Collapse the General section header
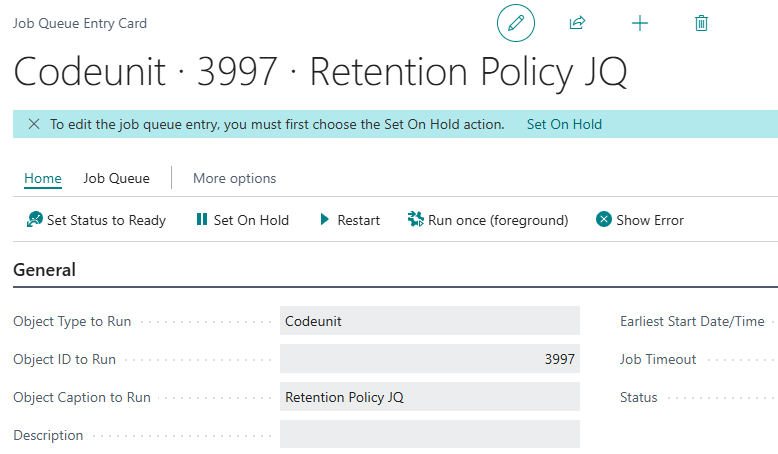 tap(44, 270)
